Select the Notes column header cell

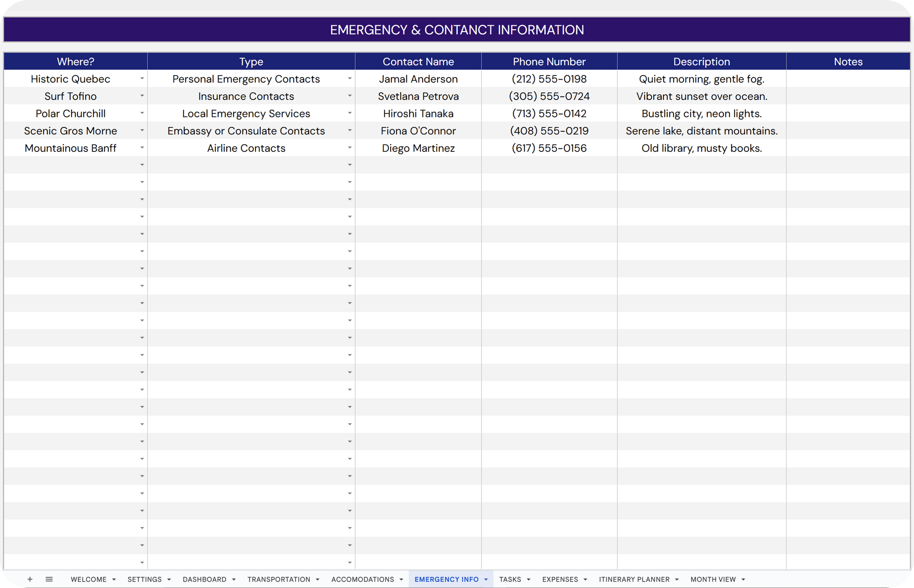point(848,61)
